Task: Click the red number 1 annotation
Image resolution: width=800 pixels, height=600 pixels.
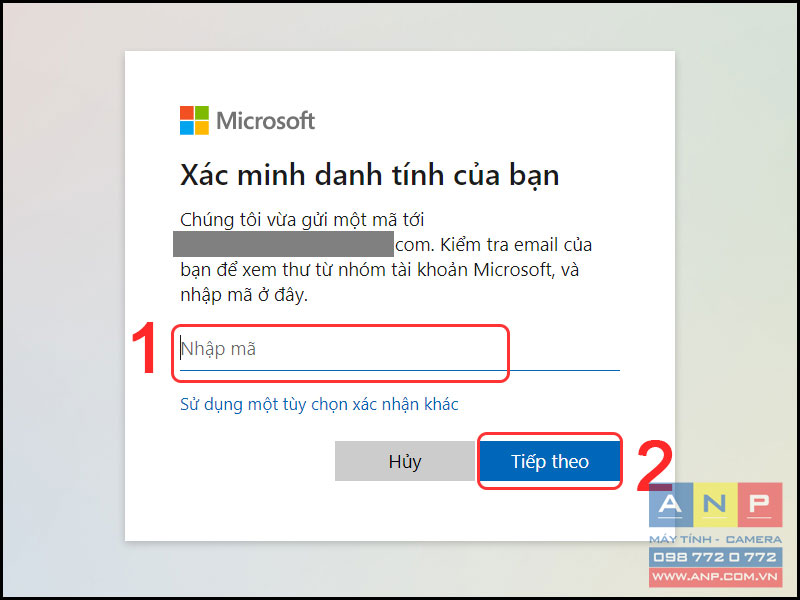Action: click(145, 348)
